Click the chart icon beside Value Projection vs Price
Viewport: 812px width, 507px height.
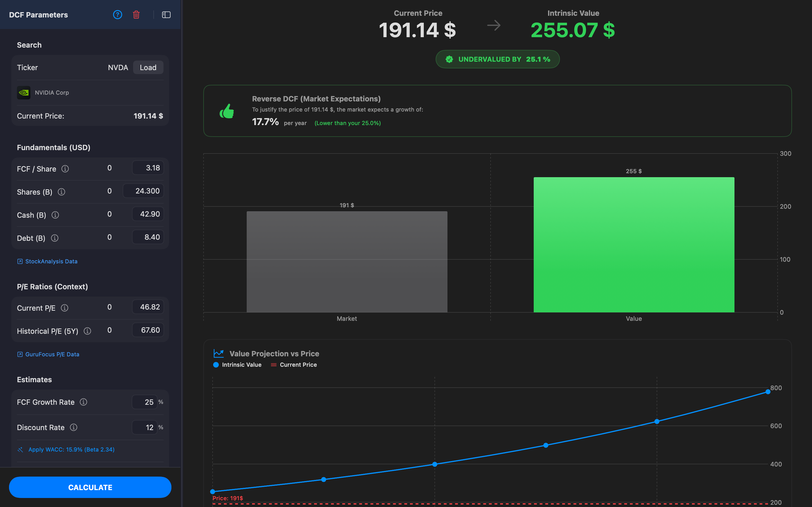[219, 353]
